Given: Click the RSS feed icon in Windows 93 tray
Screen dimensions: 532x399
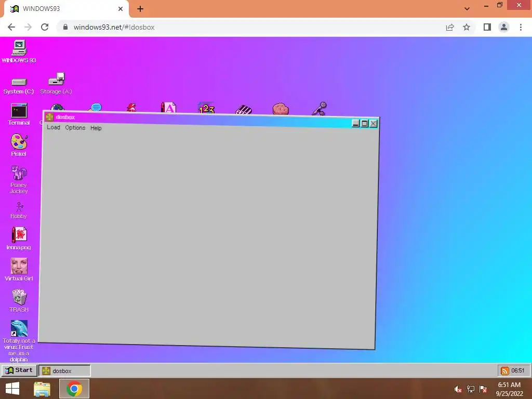Looking at the screenshot, I should [505, 370].
